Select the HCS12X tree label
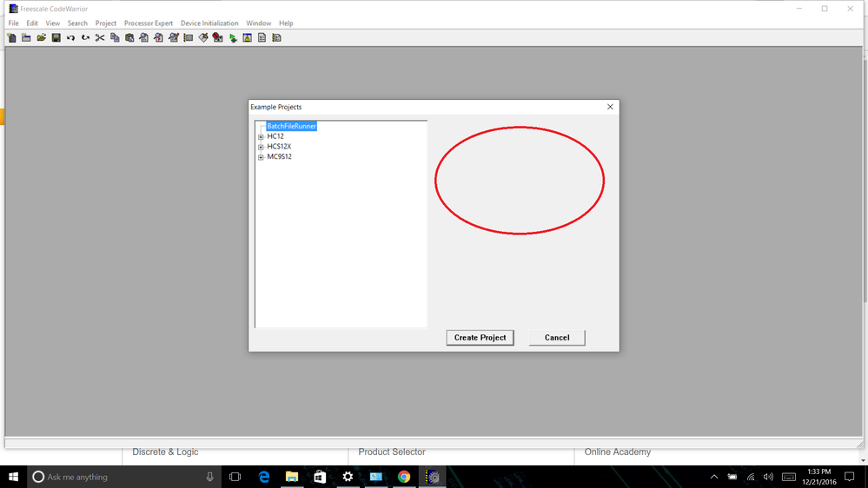Viewport: 868px width, 488px height. tap(279, 147)
